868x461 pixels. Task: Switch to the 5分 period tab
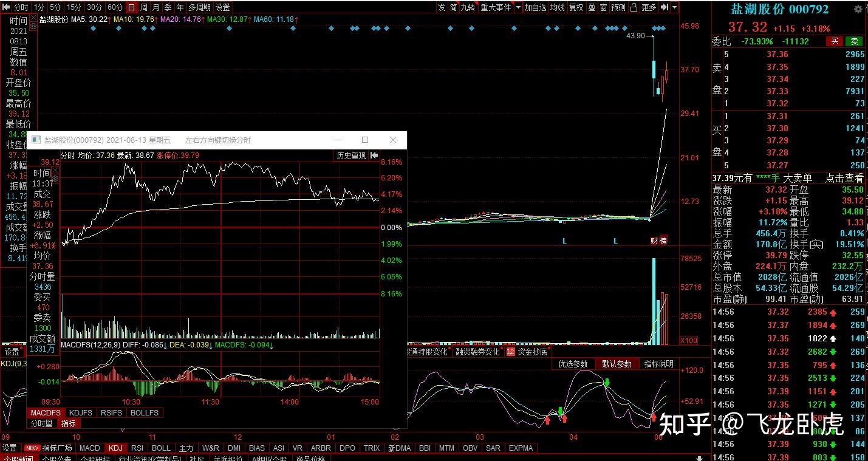[x=55, y=7]
